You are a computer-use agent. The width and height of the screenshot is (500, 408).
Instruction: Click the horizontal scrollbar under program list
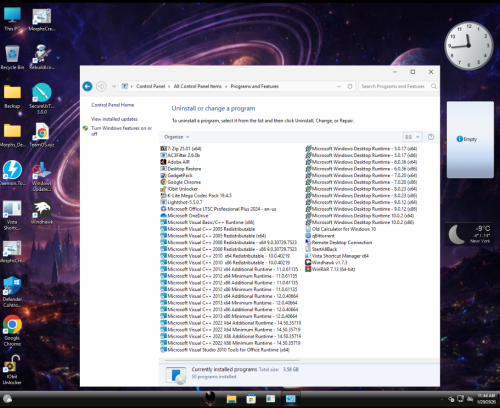point(232,360)
